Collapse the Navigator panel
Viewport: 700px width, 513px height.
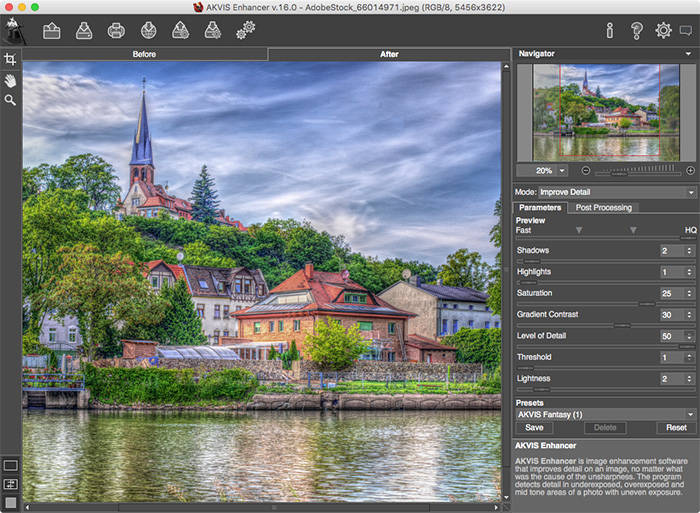click(689, 54)
